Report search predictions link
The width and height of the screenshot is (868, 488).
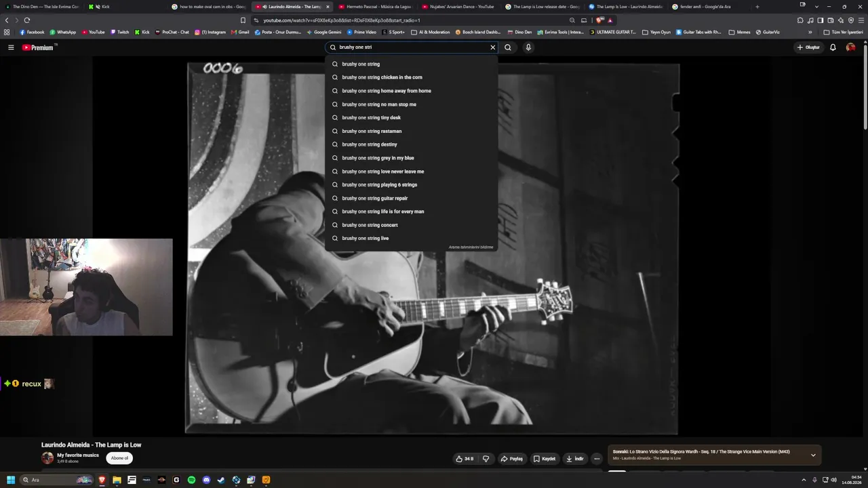pos(471,247)
